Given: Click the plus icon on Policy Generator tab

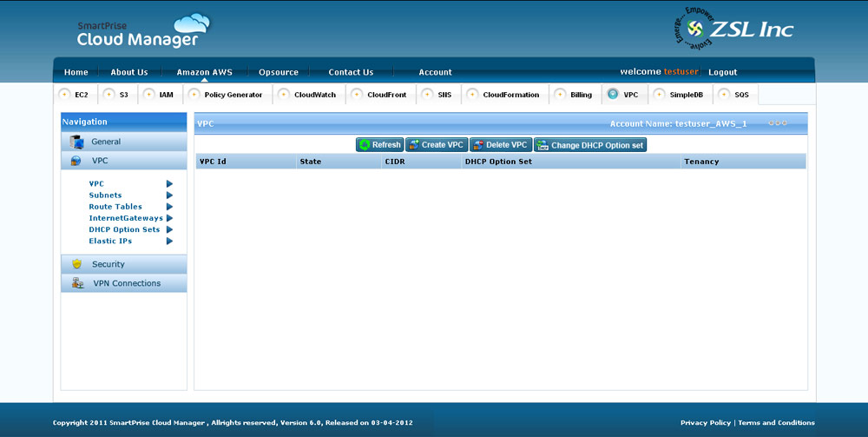Looking at the screenshot, I should click(194, 94).
